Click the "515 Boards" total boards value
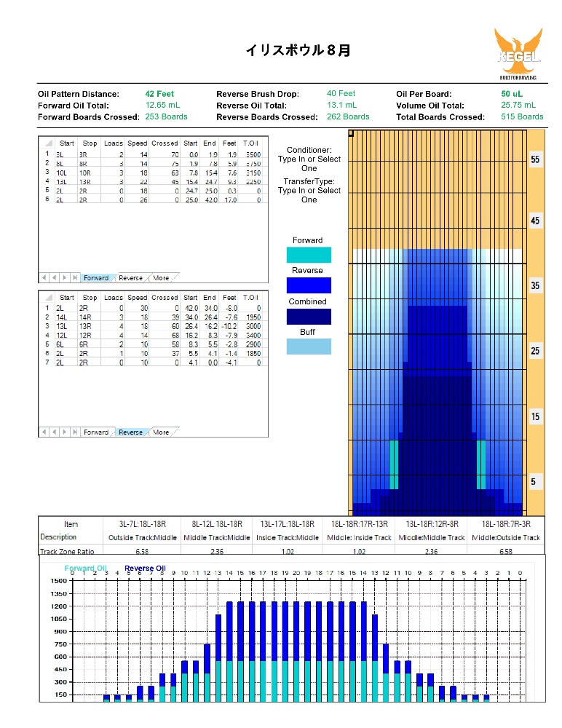 pos(522,116)
